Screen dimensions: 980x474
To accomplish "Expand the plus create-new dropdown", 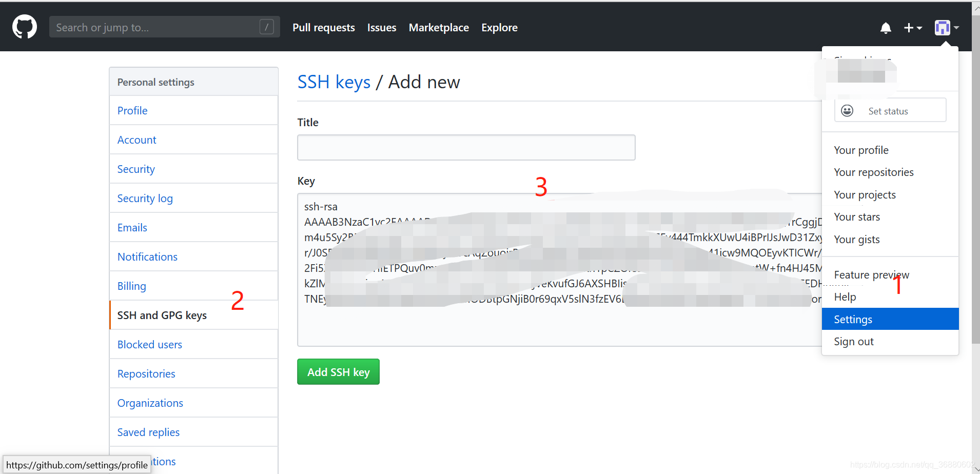I will click(x=913, y=28).
